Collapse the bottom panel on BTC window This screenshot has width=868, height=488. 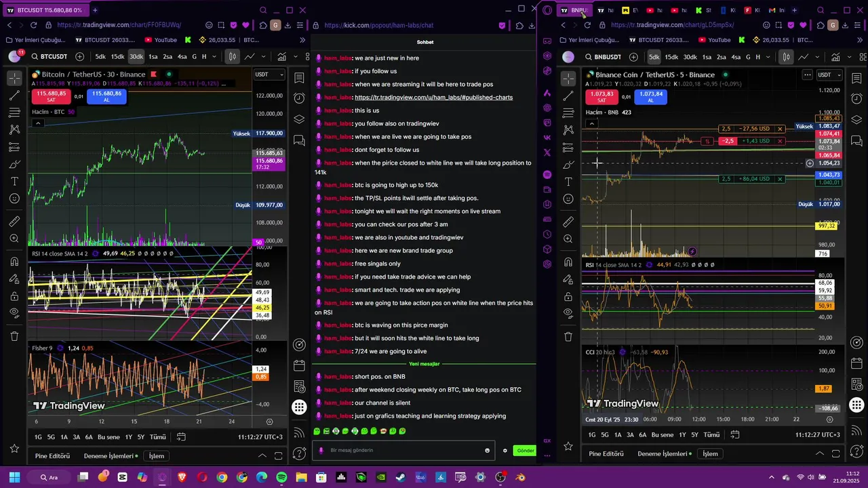(262, 455)
